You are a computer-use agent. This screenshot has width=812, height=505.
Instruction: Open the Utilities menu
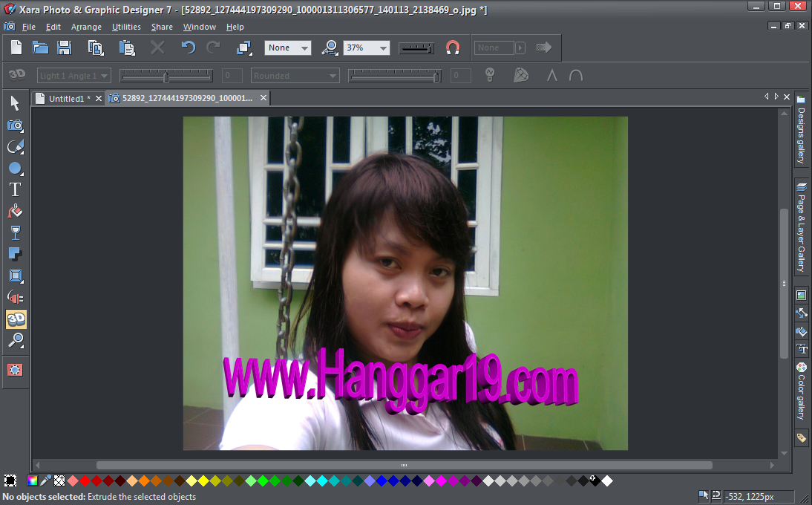[126, 27]
